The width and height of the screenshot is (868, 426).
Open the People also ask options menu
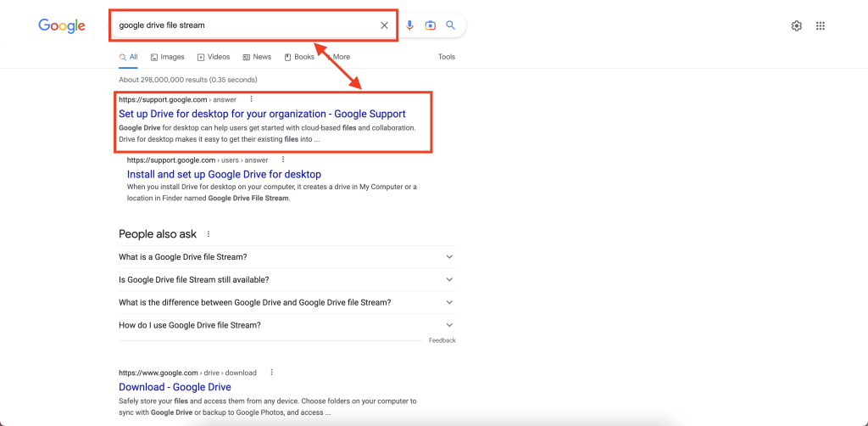click(x=209, y=234)
